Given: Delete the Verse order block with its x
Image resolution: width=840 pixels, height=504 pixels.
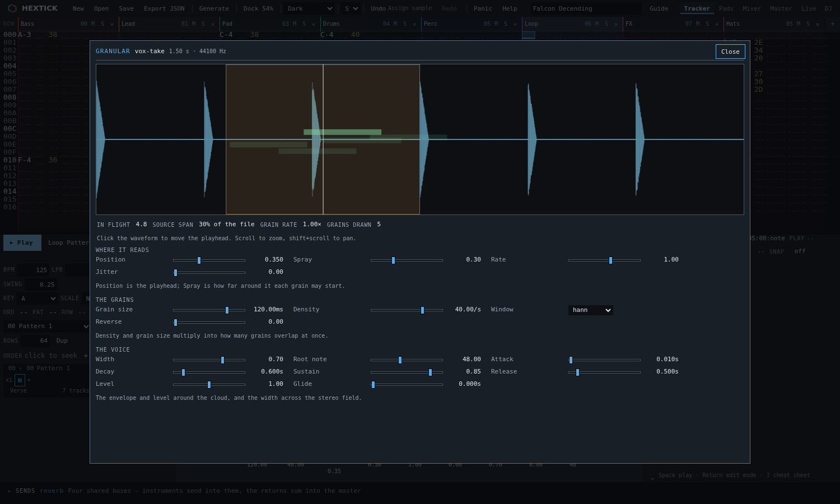Looking at the screenshot, I should [x=29, y=380].
